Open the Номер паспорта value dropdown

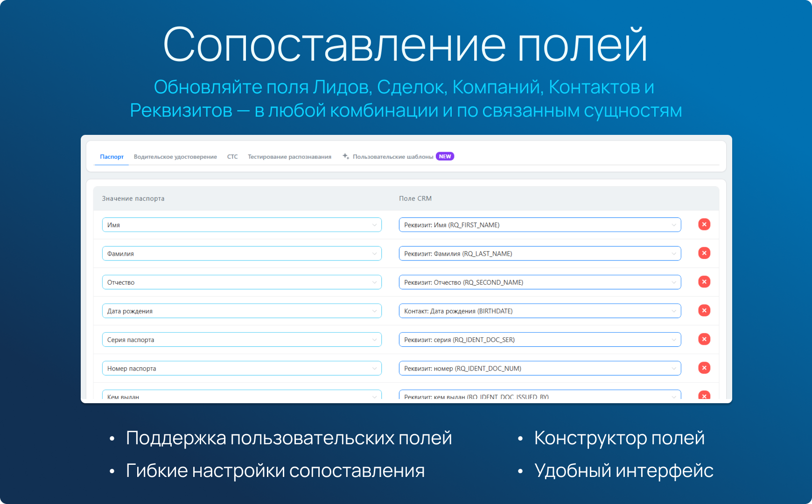(242, 368)
